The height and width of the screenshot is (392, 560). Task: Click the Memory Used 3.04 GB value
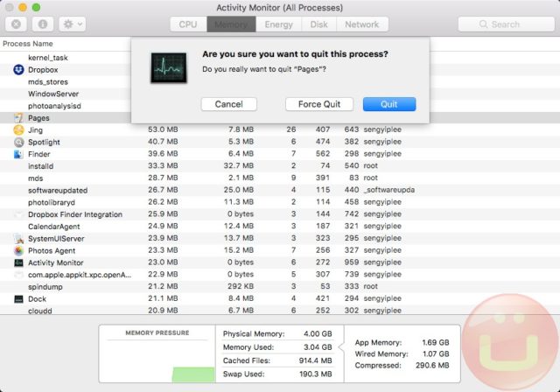[x=318, y=347]
